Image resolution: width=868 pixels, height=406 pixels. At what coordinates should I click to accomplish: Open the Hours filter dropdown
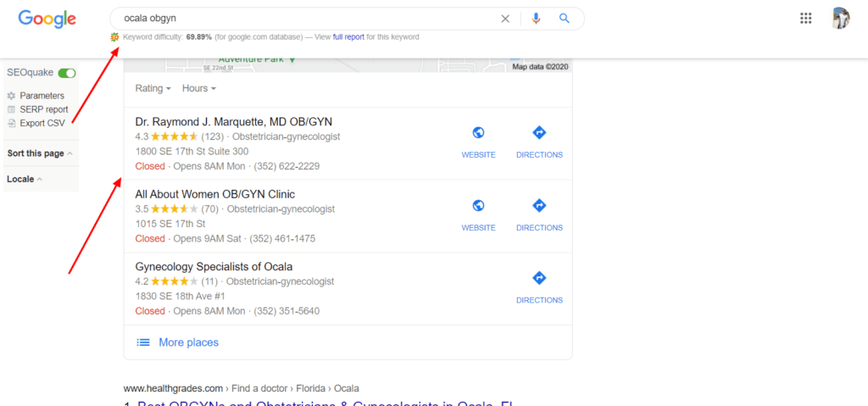(x=198, y=89)
